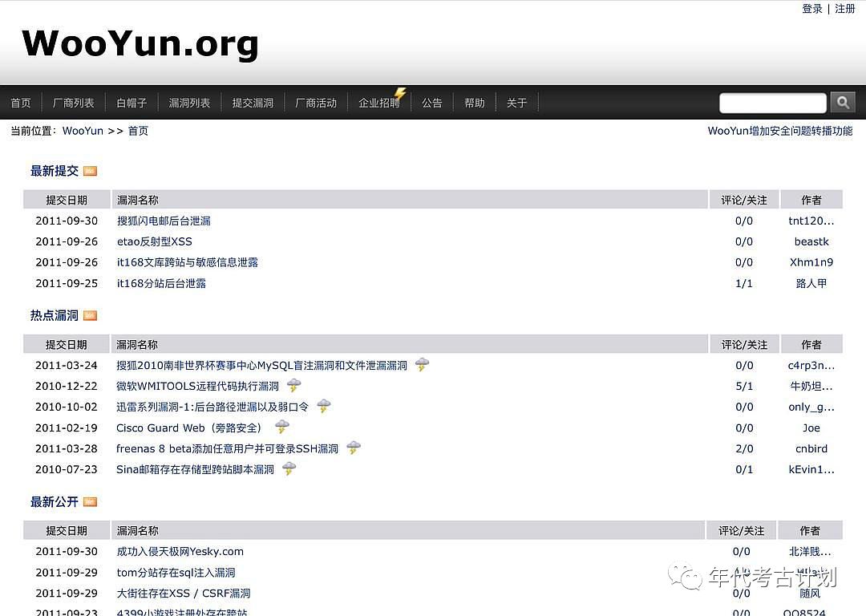Viewport: 866px width, 616px height.
Task: Open the 热点漏洞 section heading
Action: point(55,315)
